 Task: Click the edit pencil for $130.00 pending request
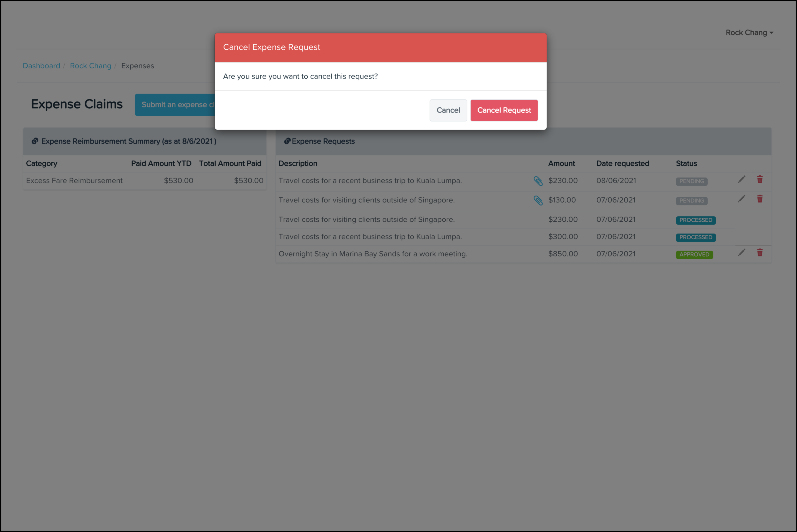tap(741, 199)
